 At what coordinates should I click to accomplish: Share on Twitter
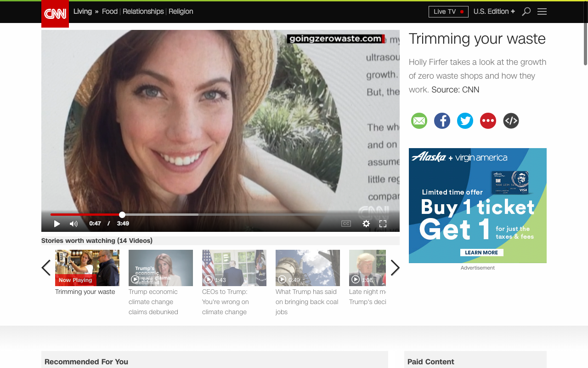465,121
